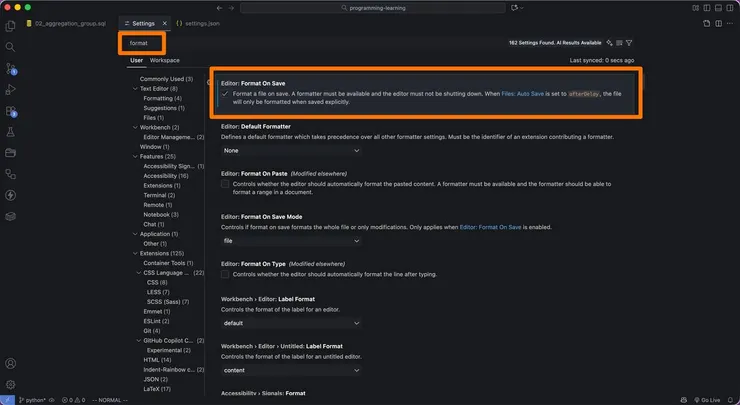Viewport: 740px width, 405px height.
Task: Click the filter settings funnel icon
Action: [629, 43]
